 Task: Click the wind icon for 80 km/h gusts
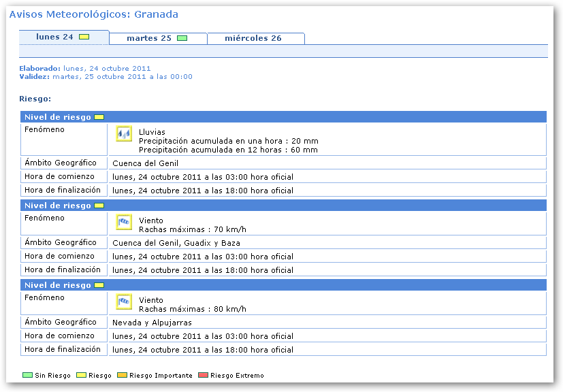point(123,301)
